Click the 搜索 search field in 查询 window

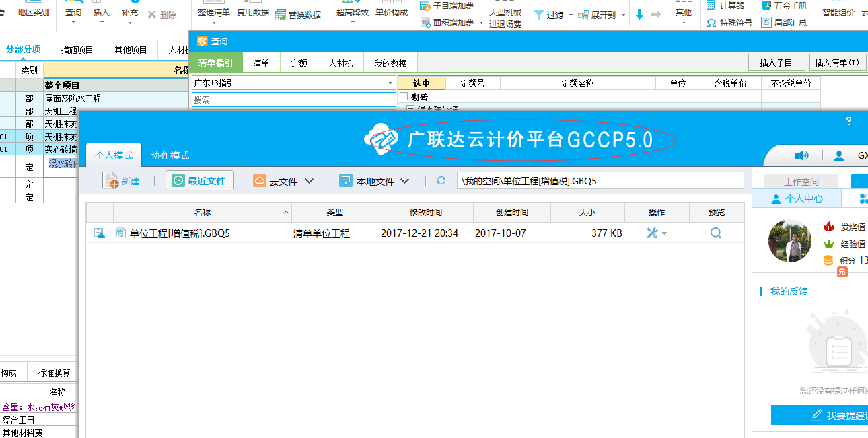pyautogui.click(x=293, y=99)
